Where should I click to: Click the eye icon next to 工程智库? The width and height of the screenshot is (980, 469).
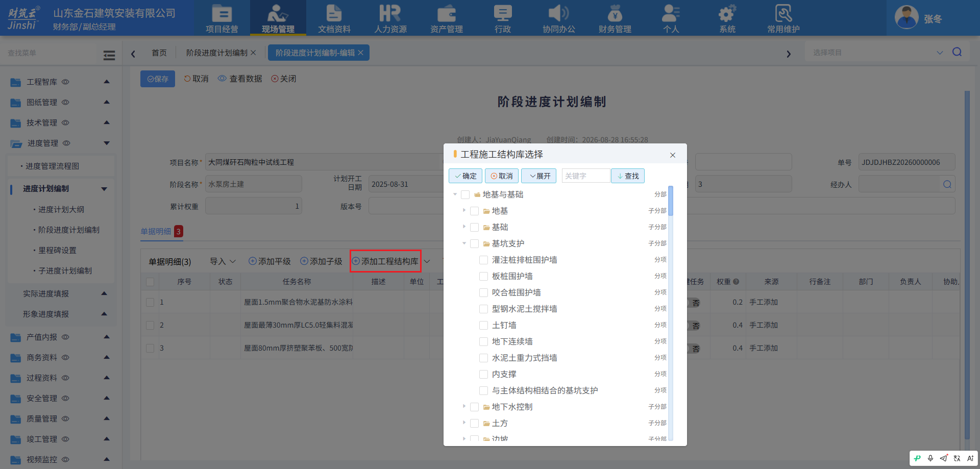click(x=65, y=82)
